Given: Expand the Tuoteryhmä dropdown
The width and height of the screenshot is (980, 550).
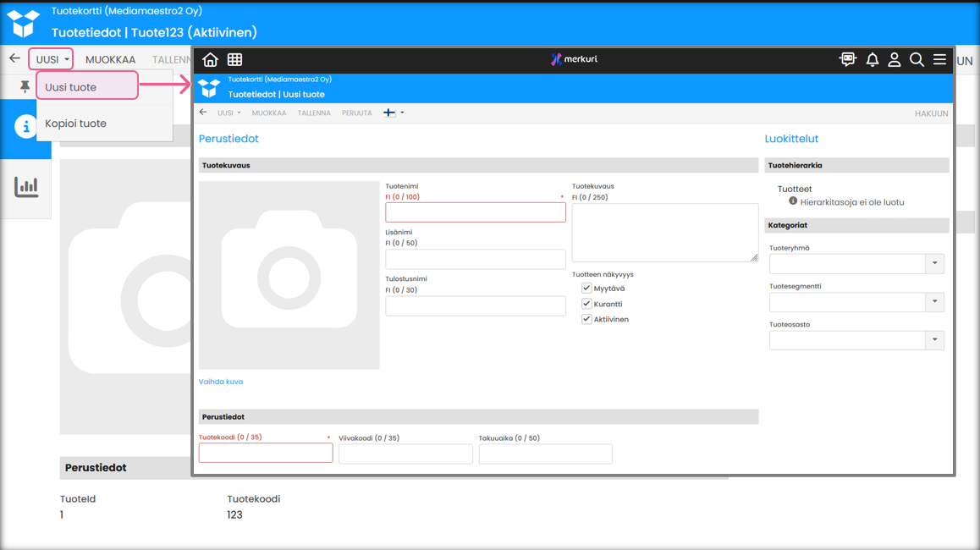Looking at the screenshot, I should pos(934,264).
